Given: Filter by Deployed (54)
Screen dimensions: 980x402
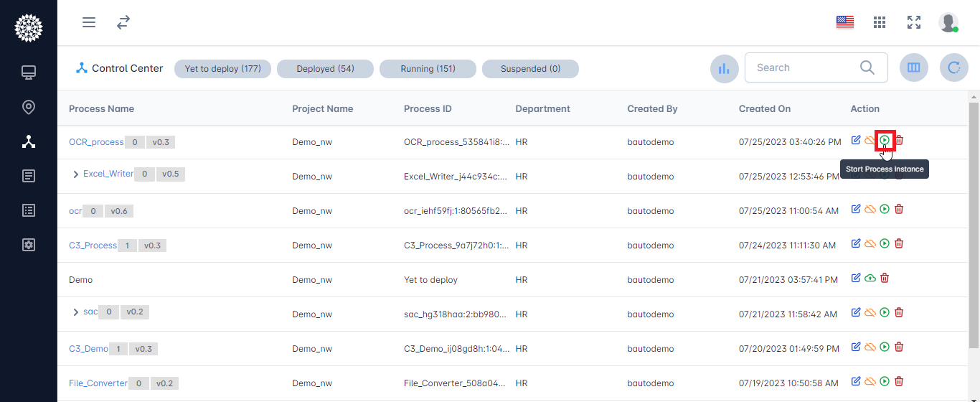Looking at the screenshot, I should tap(325, 69).
